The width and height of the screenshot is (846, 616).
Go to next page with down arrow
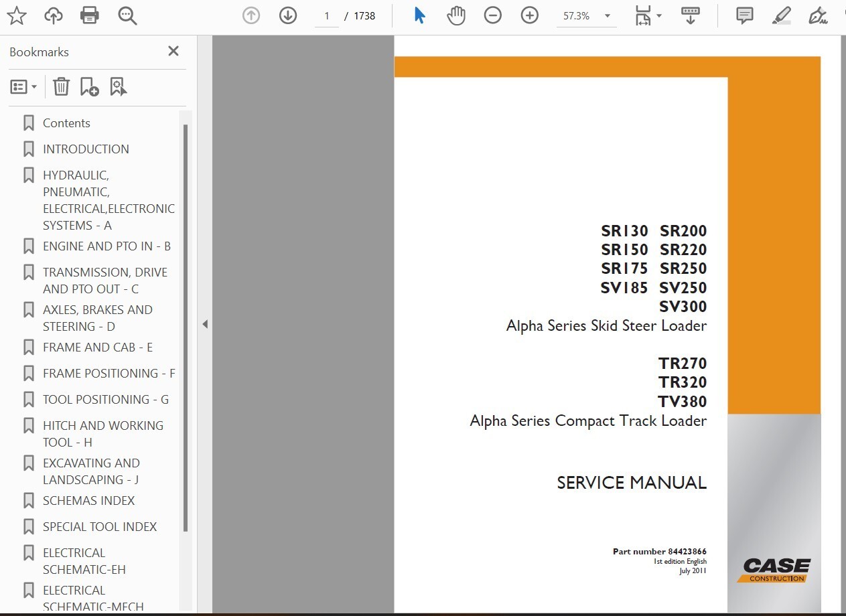tap(288, 15)
